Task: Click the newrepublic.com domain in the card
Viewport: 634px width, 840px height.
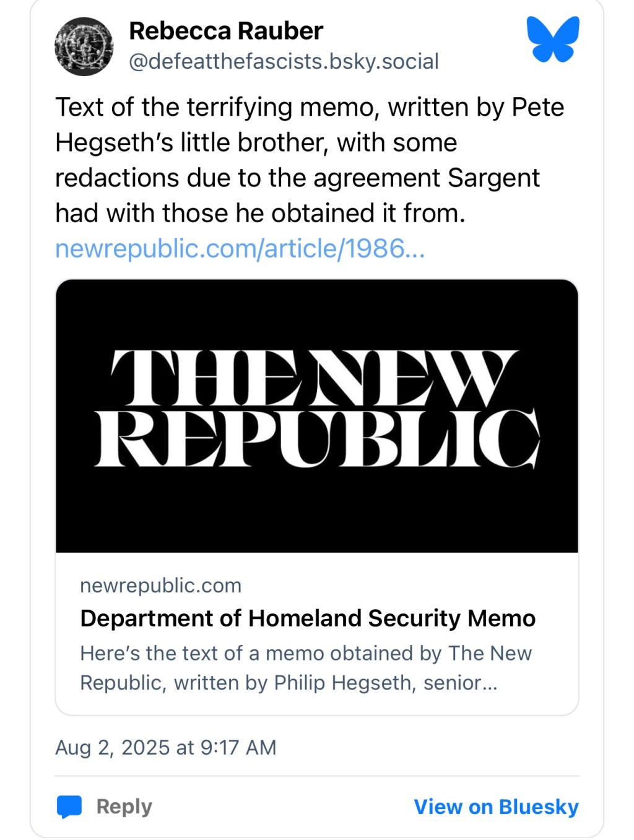Action: coord(160,585)
